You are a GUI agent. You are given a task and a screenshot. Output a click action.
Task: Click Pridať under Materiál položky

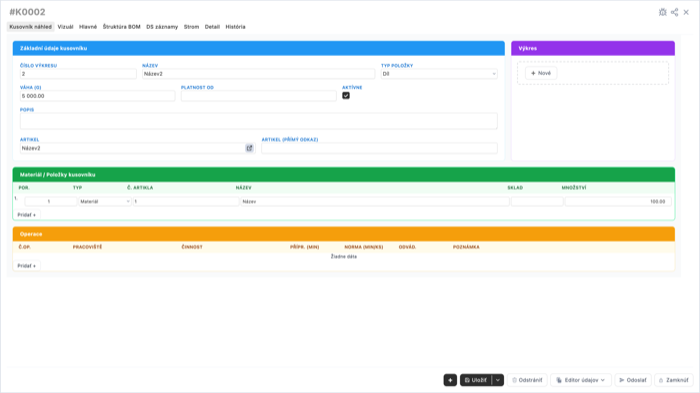click(27, 215)
